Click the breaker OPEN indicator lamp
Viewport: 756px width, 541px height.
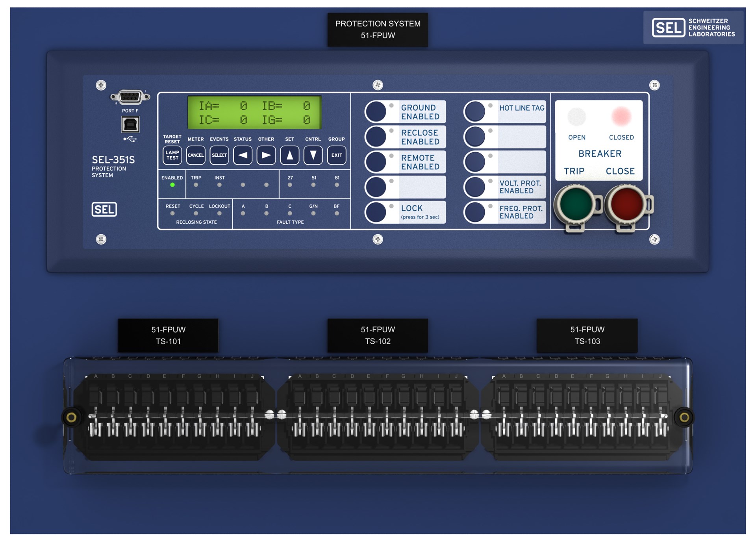tap(577, 117)
